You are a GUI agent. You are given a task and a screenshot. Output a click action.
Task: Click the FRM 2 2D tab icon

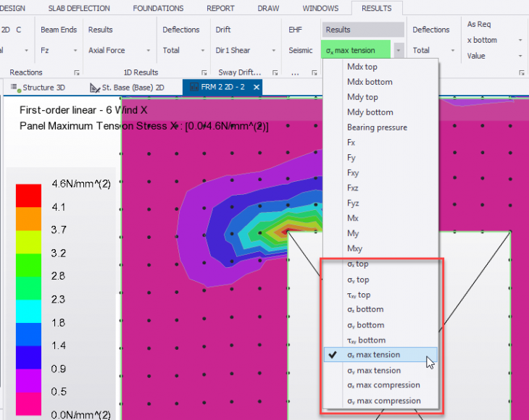click(193, 87)
